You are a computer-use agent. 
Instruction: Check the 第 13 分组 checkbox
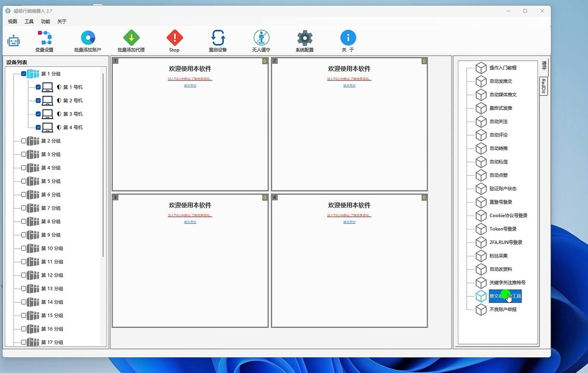coord(24,289)
